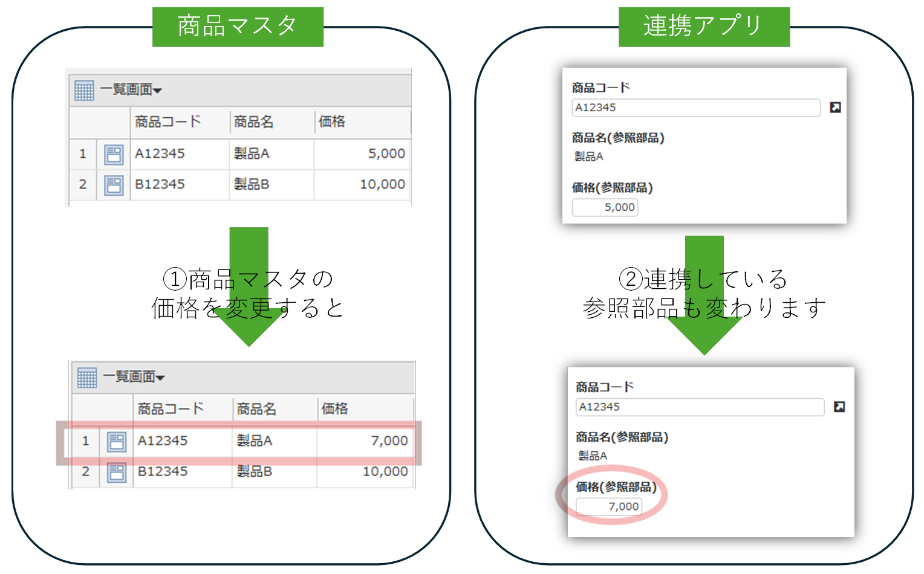Image resolution: width=924 pixels, height=574 pixels.
Task: Click row number 1 in upper table
Action: [83, 154]
